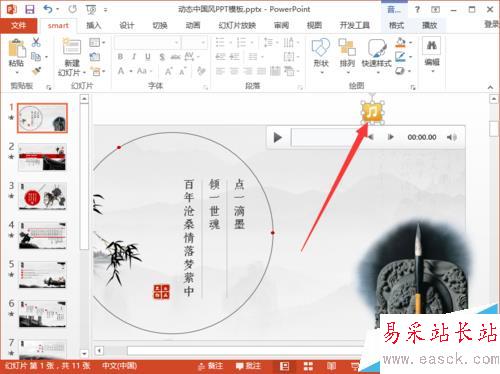
Task: Select slide 5 thumbnail
Action: click(42, 275)
